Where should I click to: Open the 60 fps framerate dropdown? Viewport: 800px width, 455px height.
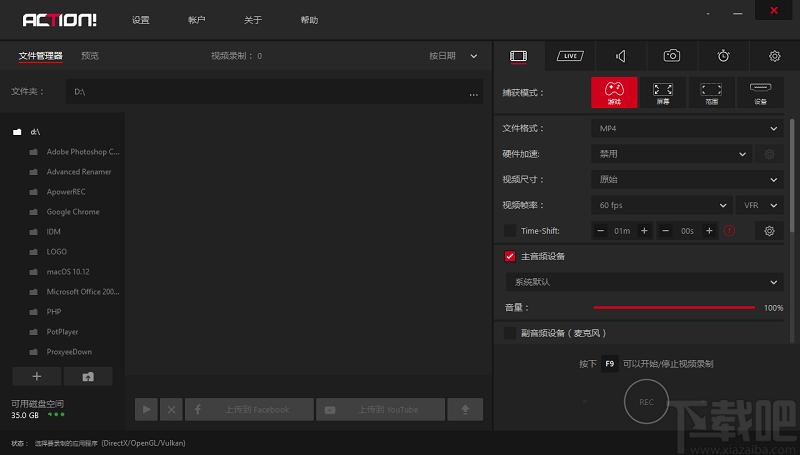[662, 205]
